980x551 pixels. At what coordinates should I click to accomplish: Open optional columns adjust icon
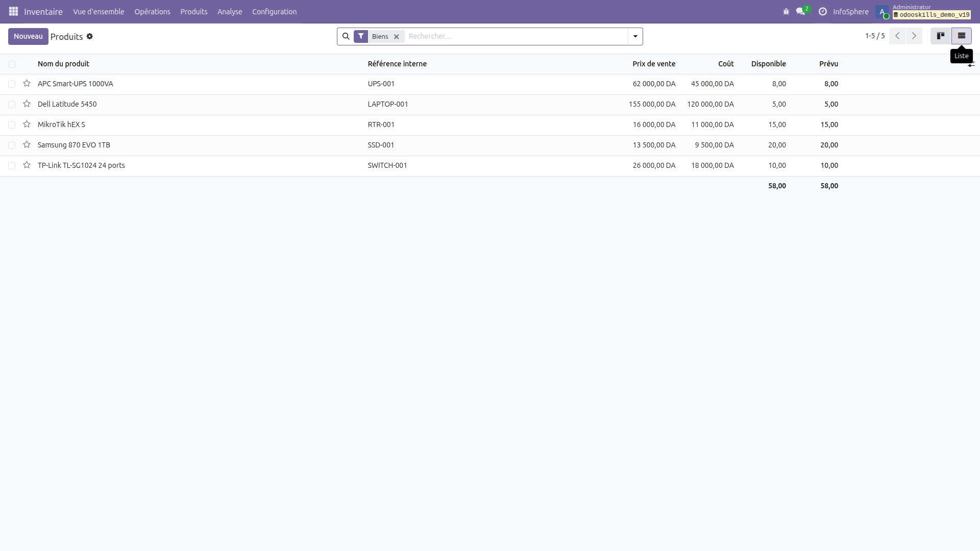971,64
